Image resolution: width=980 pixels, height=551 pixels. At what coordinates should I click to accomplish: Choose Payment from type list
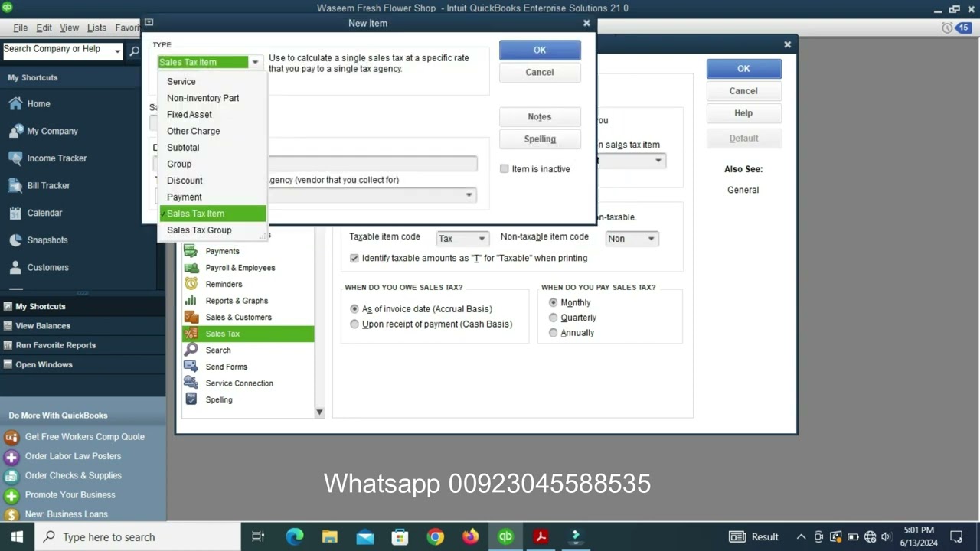212,197
